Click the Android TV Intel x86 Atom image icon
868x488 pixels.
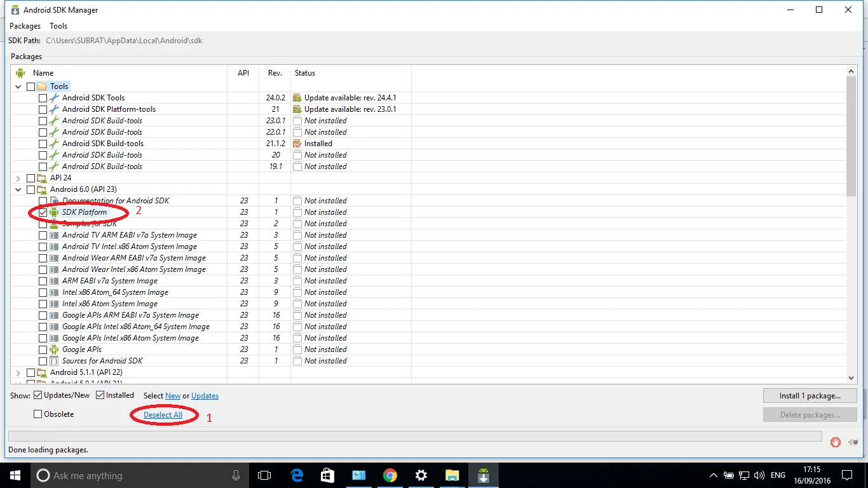[x=54, y=247]
